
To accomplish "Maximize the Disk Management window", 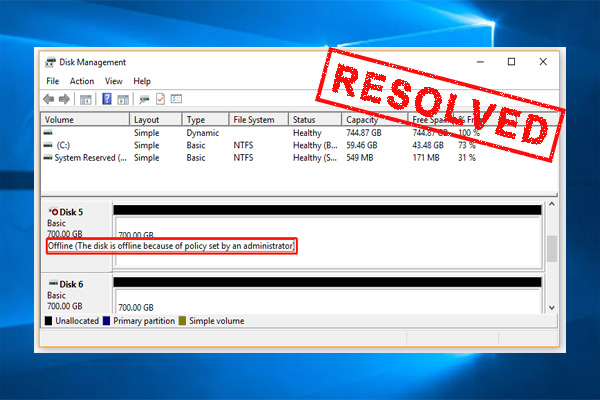I will click(x=511, y=62).
